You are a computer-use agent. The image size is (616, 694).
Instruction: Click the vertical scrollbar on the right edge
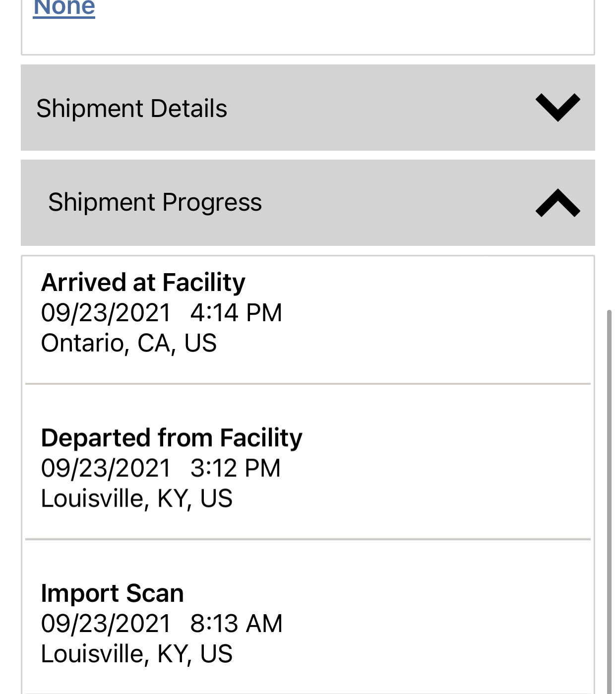click(609, 496)
